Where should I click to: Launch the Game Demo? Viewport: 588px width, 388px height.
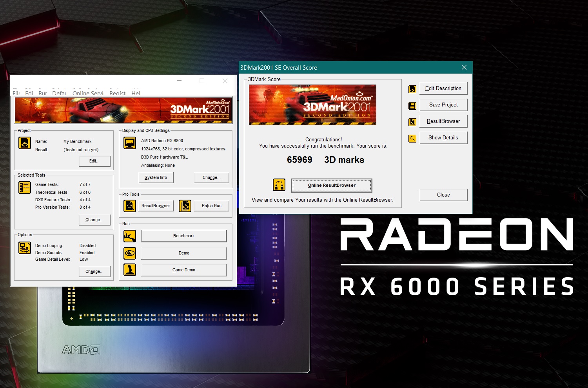point(184,270)
